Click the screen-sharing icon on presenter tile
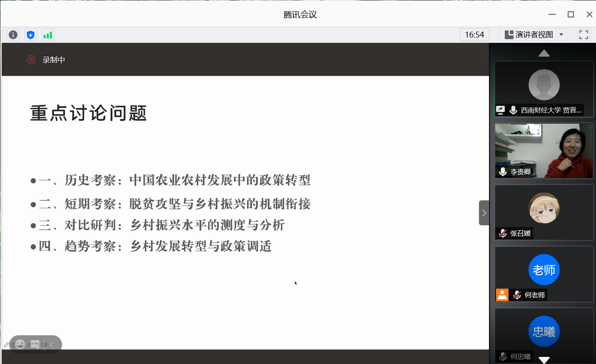 (501, 110)
